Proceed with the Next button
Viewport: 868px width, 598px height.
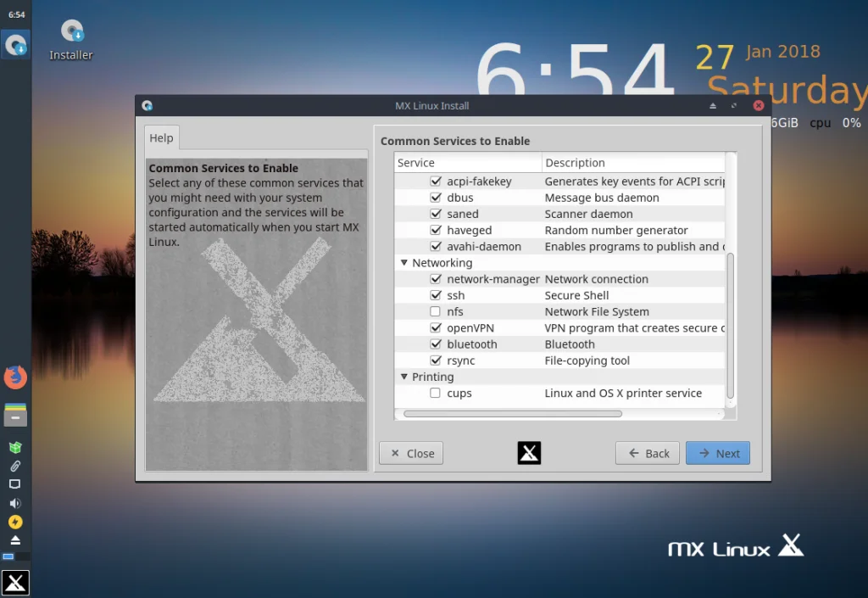tap(718, 453)
